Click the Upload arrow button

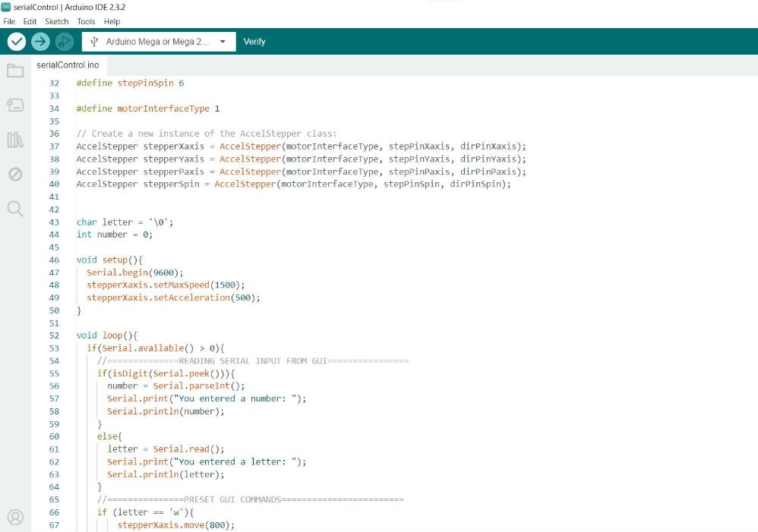(40, 42)
